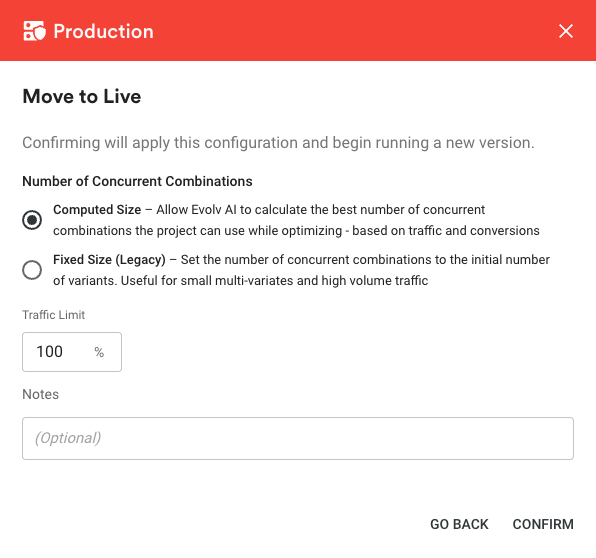Confirm the move to live
This screenshot has width=596, height=558.
pyautogui.click(x=543, y=524)
